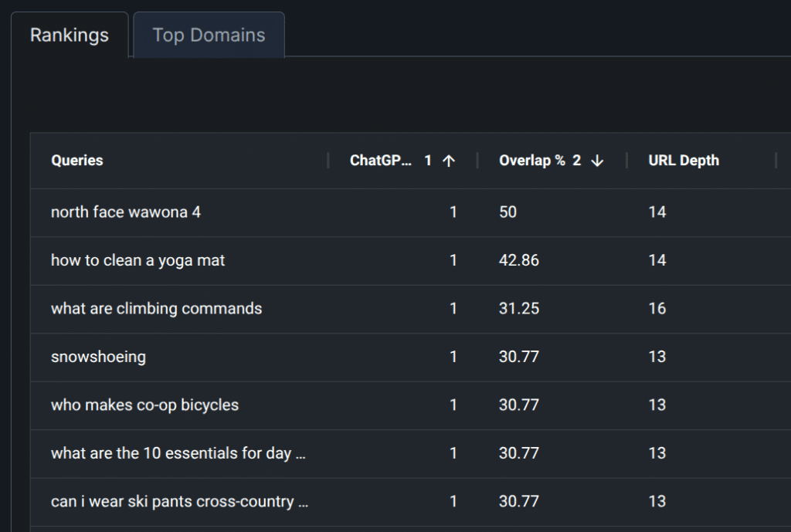Image resolution: width=791 pixels, height=532 pixels.
Task: Click the descending sort arrow beside Overlap %
Action: pos(597,161)
